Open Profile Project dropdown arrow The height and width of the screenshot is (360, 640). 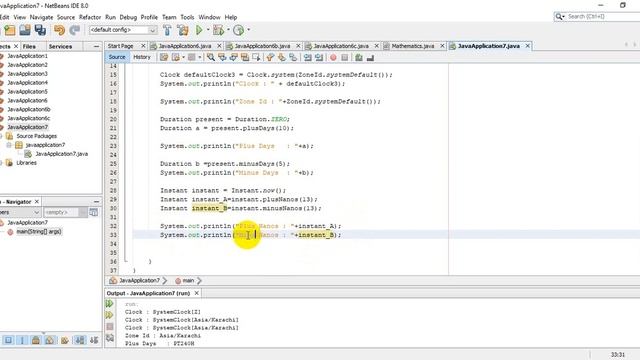(x=248, y=30)
